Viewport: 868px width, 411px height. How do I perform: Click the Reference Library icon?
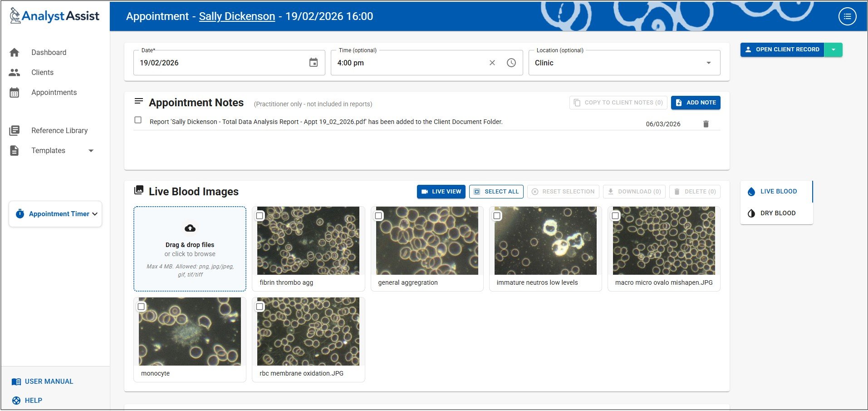[15, 131]
